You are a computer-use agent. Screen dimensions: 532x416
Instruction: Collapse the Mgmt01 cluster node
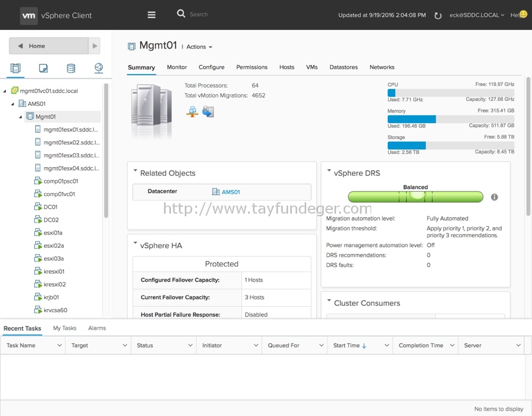[x=20, y=117]
